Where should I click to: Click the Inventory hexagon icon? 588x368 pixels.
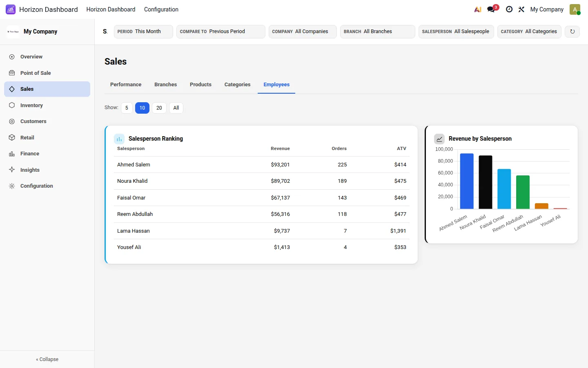[12, 105]
